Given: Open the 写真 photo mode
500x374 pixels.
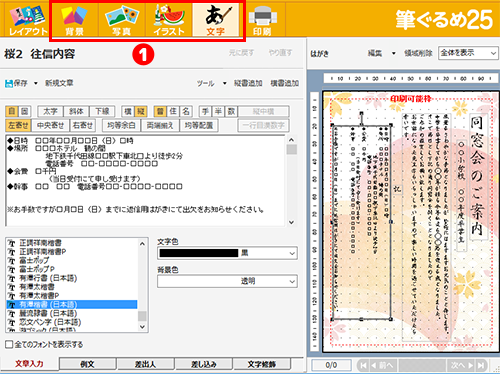Looking at the screenshot, I should tap(122, 19).
